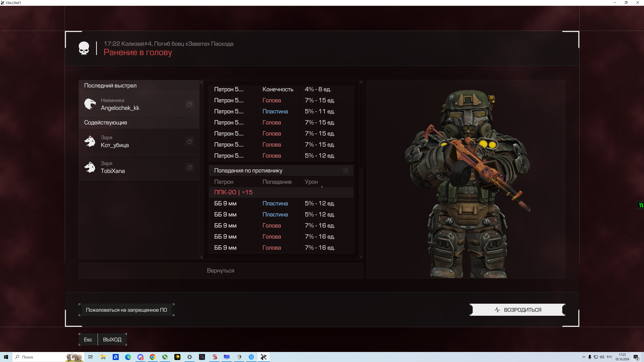
Task: Switch the РУС input language indicator
Action: [x=610, y=357]
